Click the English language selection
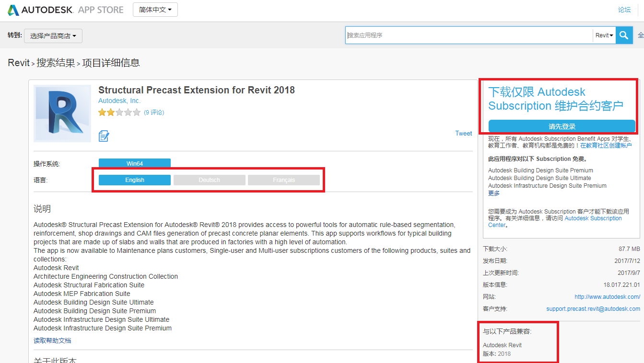Screen dimensions: 644x363 [x=134, y=180]
